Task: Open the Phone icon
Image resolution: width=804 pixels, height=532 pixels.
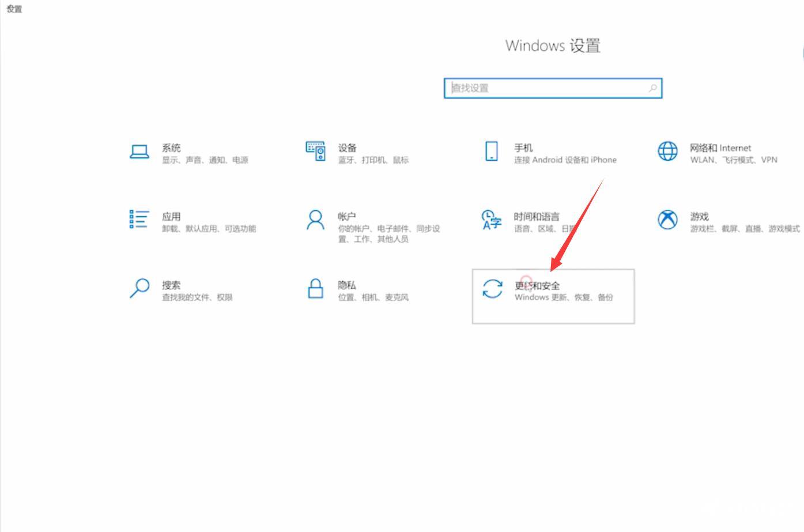Action: click(492, 151)
